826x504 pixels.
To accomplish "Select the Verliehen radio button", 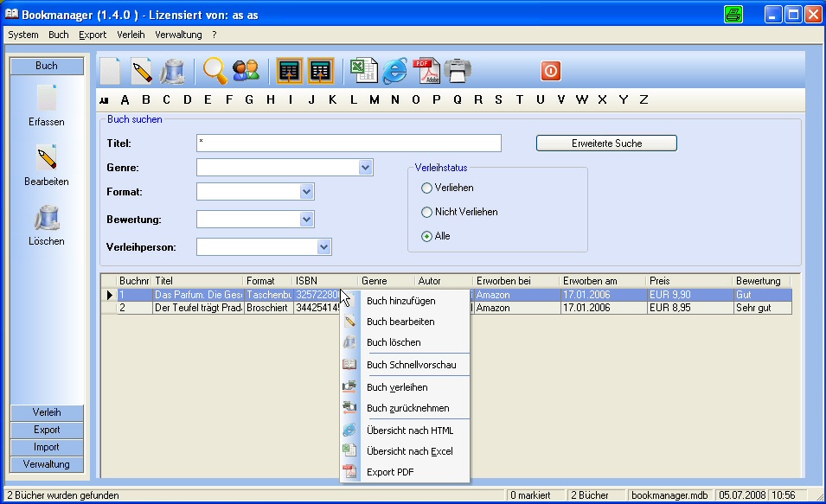I will pyautogui.click(x=426, y=188).
